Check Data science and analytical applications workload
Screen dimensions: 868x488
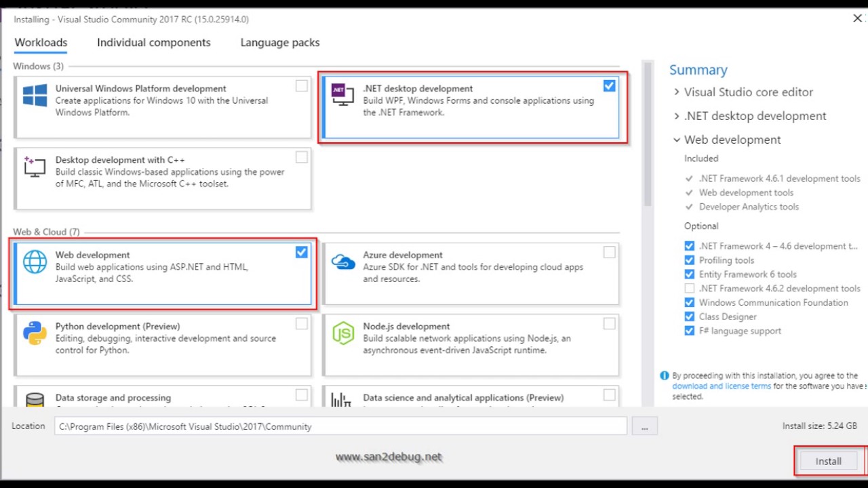[609, 395]
